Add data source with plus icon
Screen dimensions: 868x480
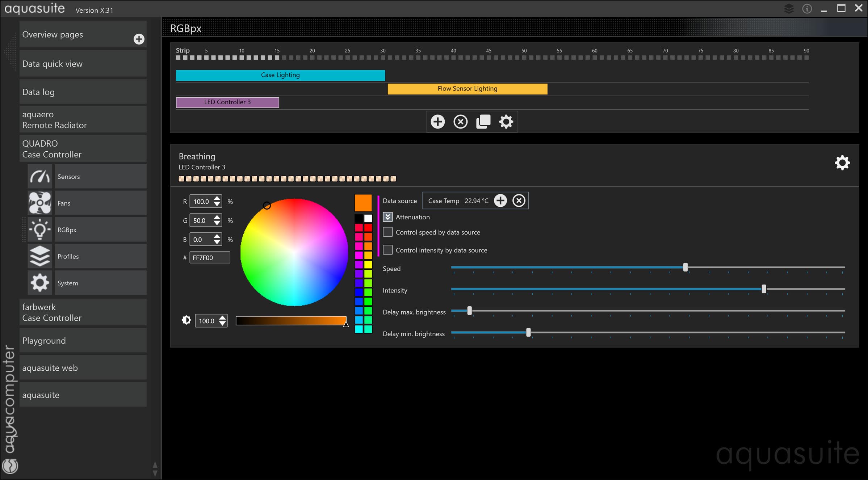pos(500,201)
